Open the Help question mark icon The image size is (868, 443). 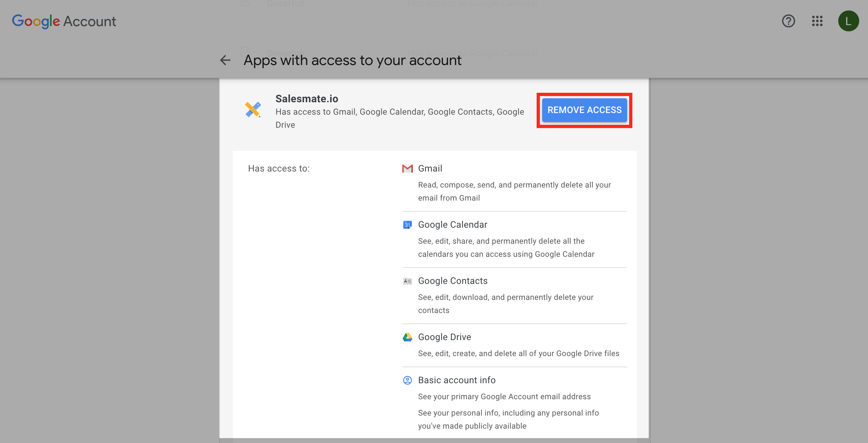[x=788, y=21]
